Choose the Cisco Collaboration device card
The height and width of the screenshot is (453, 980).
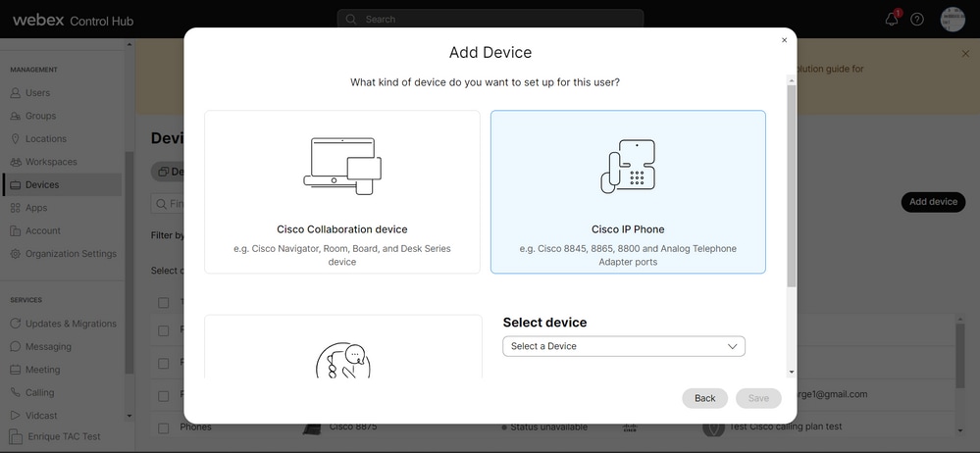(x=342, y=192)
